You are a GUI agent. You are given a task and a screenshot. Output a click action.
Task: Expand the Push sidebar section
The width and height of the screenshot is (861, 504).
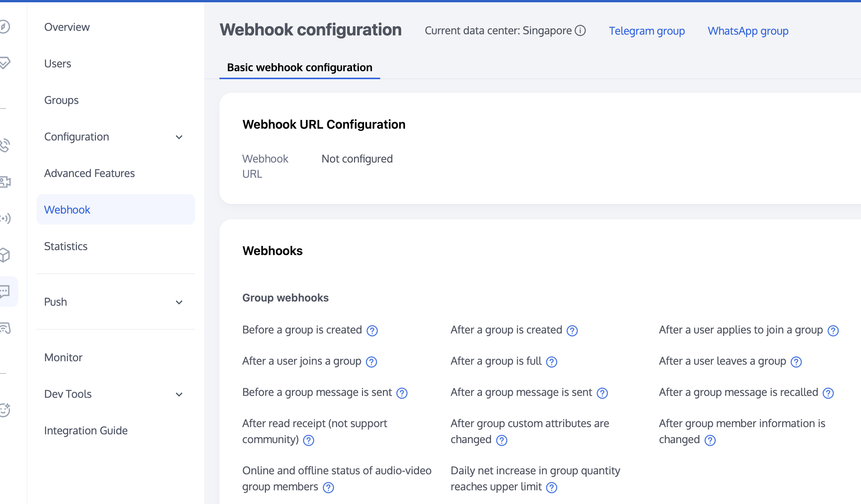pyautogui.click(x=179, y=302)
